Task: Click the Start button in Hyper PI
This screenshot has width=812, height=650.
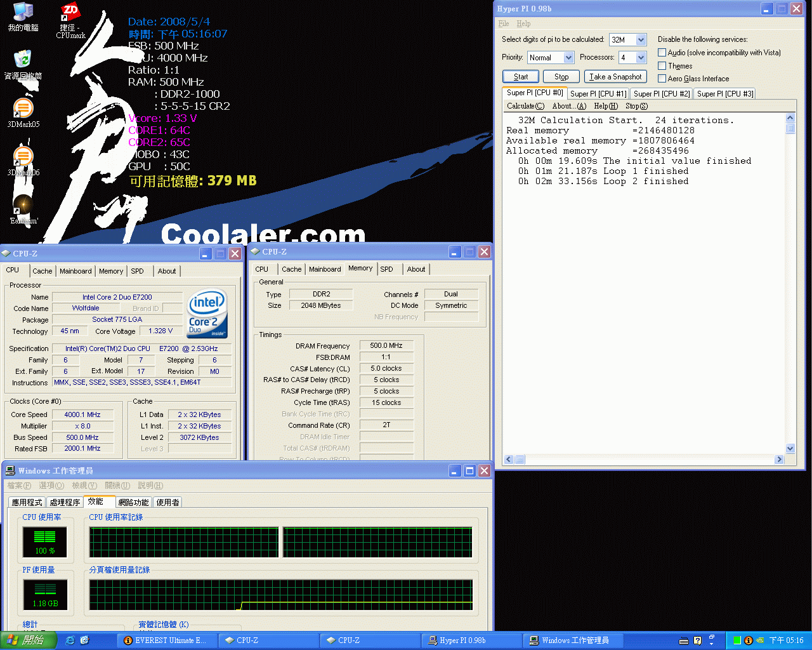Action: (521, 77)
